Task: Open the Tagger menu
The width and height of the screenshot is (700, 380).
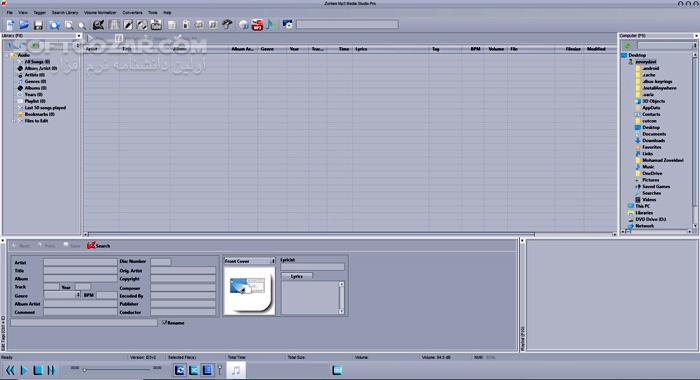Action: click(x=40, y=13)
